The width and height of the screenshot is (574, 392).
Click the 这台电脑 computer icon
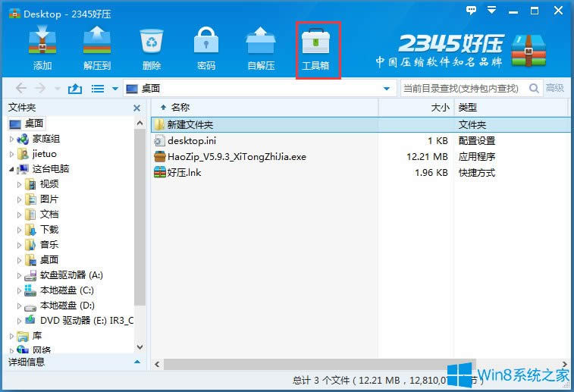(23, 169)
